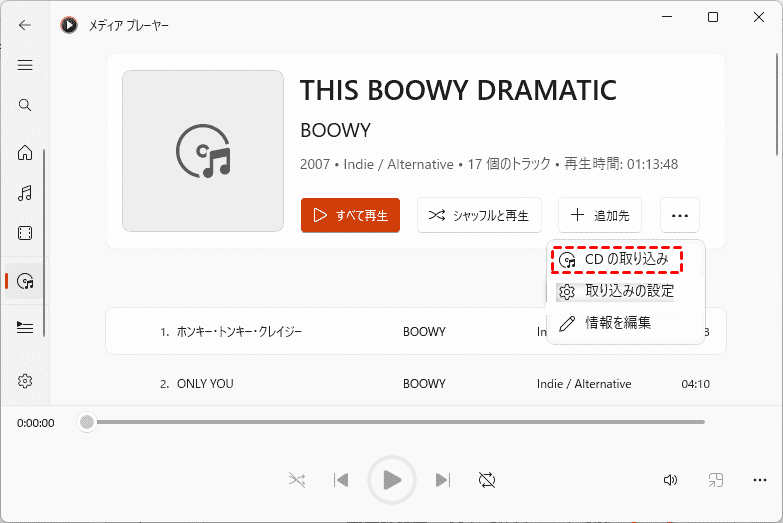Select track 1 ホンキー・トンキー・クレイジー

pos(415,332)
